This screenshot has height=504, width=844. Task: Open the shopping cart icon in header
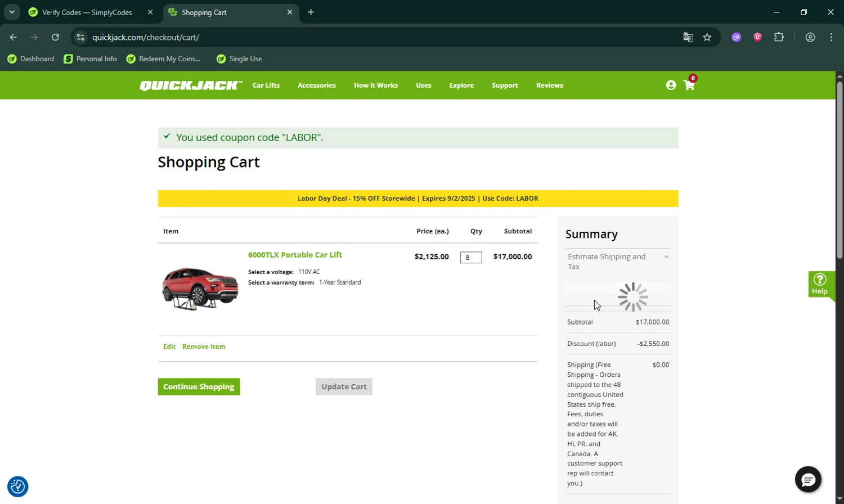point(689,85)
